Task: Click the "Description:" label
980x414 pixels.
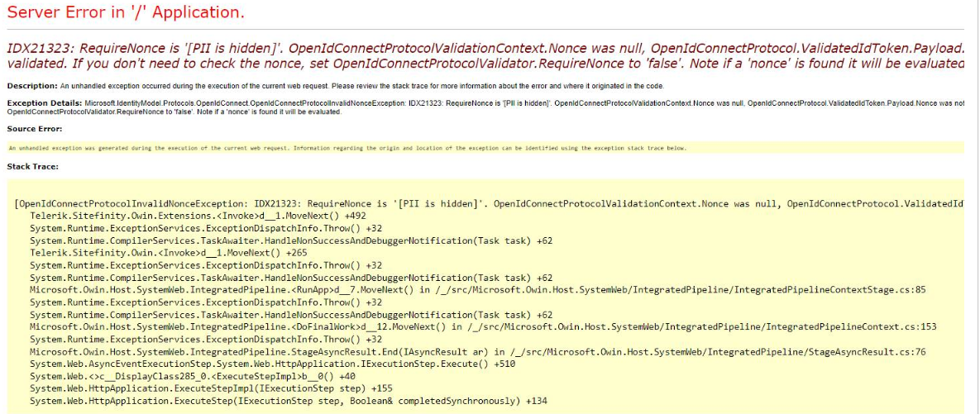Action: pos(32,86)
